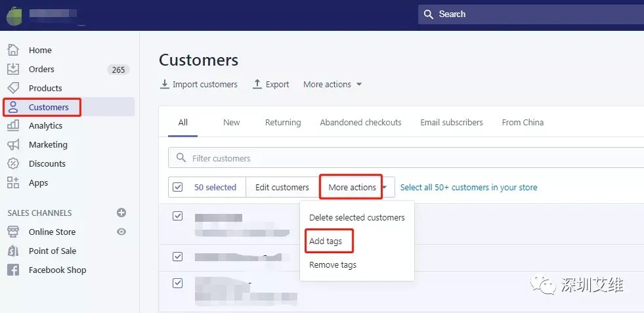The height and width of the screenshot is (313, 644).
Task: Open Point of Sale channel
Action: point(53,251)
